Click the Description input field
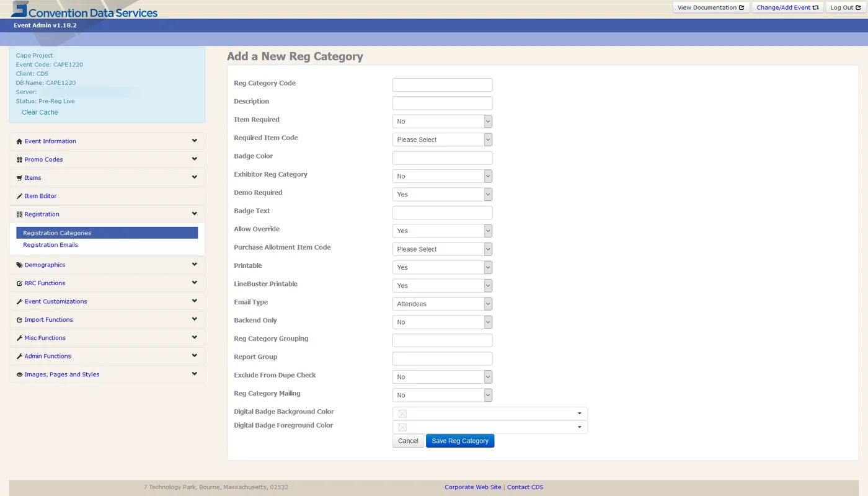The width and height of the screenshot is (868, 496). (442, 103)
